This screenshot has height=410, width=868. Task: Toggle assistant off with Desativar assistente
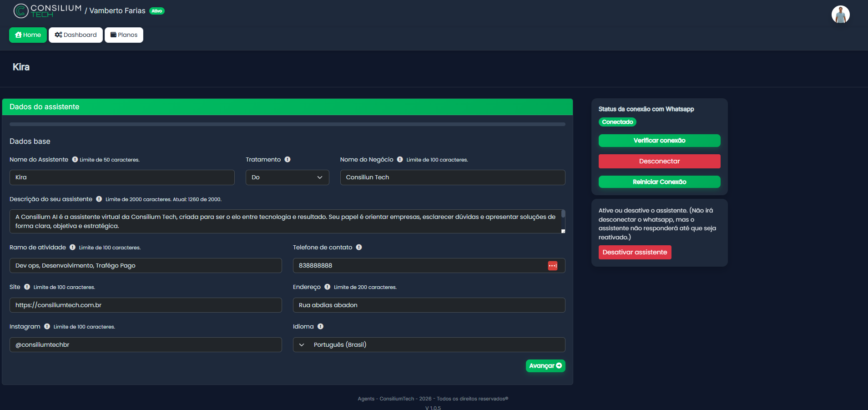[635, 253]
